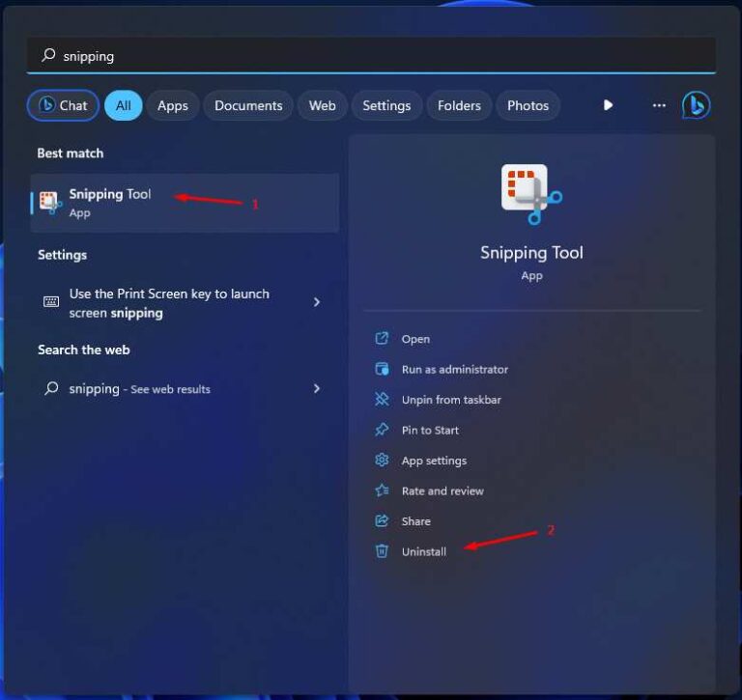Open the Bing Chat filter pill
Image resolution: width=742 pixels, height=700 pixels.
(64, 105)
